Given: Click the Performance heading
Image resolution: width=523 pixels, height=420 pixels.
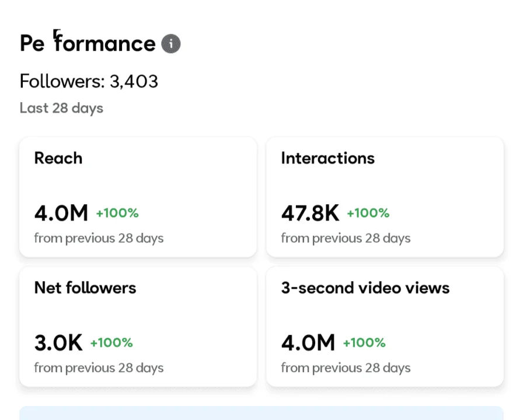Looking at the screenshot, I should tap(88, 42).
